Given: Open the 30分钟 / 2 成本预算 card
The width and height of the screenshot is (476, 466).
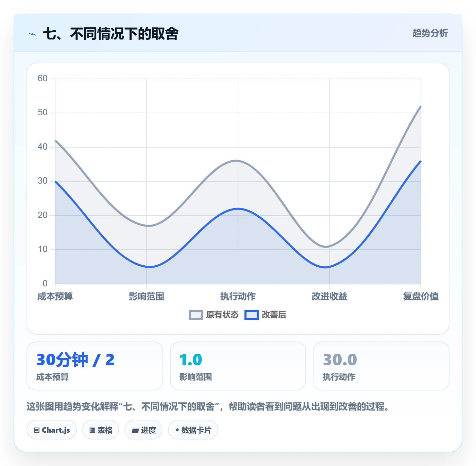Looking at the screenshot, I should pos(95,366).
